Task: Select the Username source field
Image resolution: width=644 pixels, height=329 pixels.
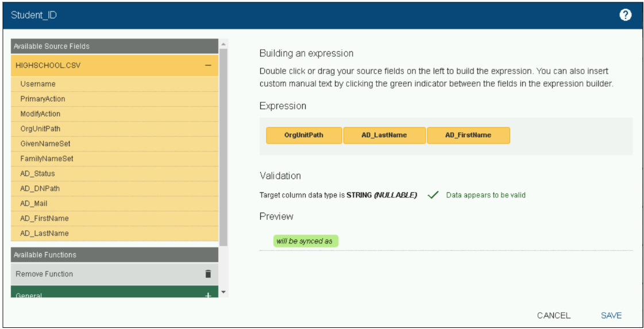Action: coord(114,84)
